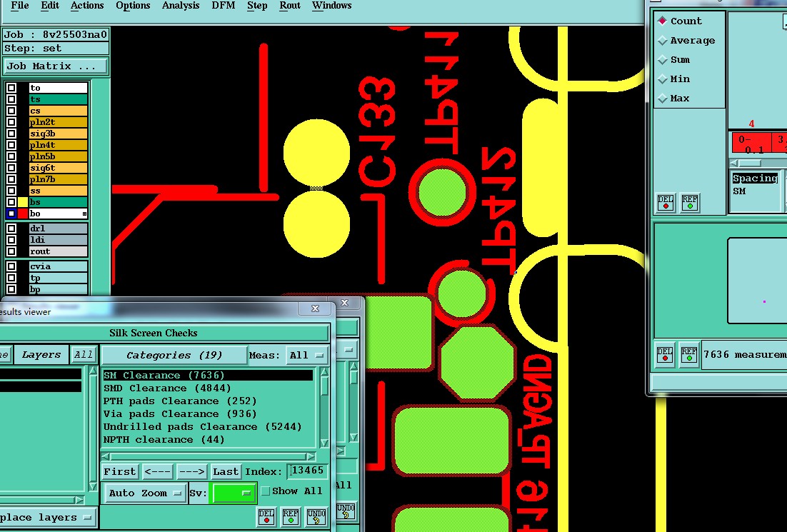
Task: Toggle checkbox for layer pln2t
Action: coord(11,122)
